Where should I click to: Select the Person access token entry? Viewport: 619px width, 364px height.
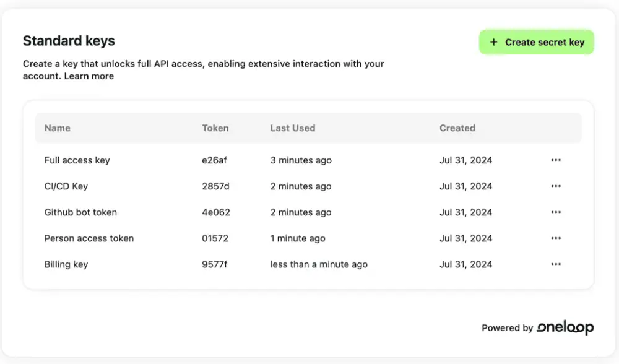point(89,238)
